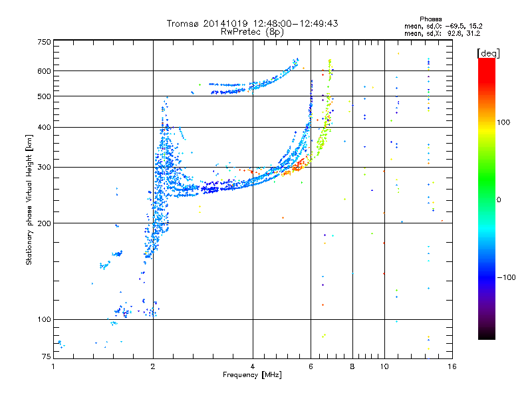This screenshot has width=532, height=399.
Task: Click the x-axis label '10'
Action: point(384,366)
